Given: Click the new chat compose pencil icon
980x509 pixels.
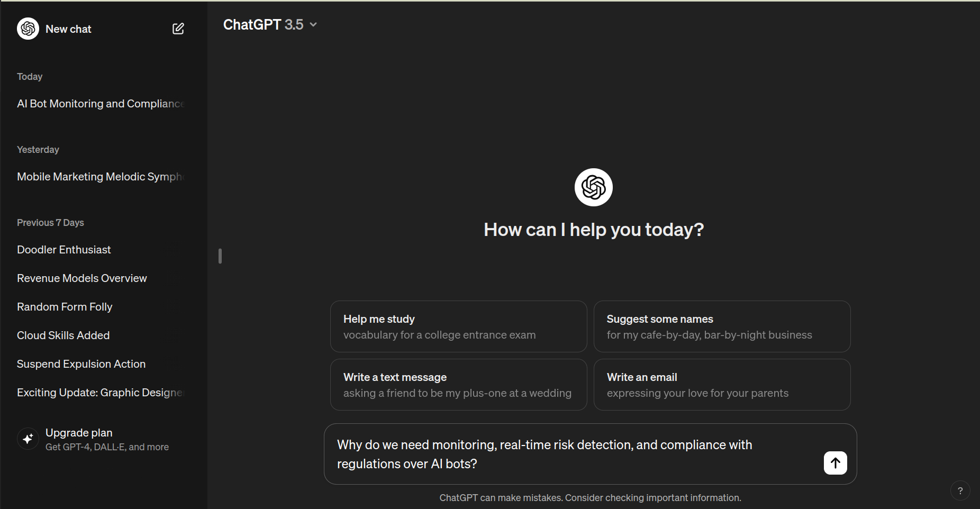Looking at the screenshot, I should [178, 29].
